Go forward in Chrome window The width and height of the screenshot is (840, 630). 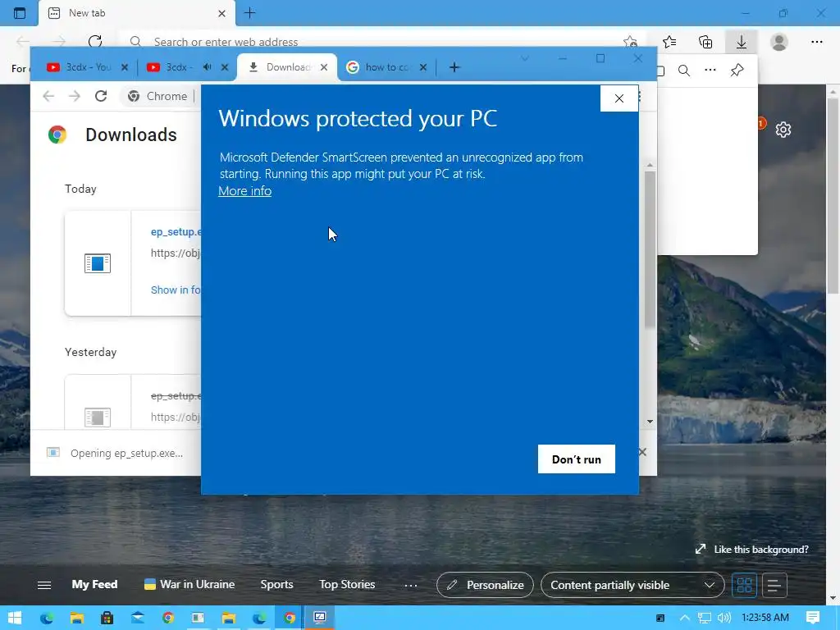click(75, 97)
